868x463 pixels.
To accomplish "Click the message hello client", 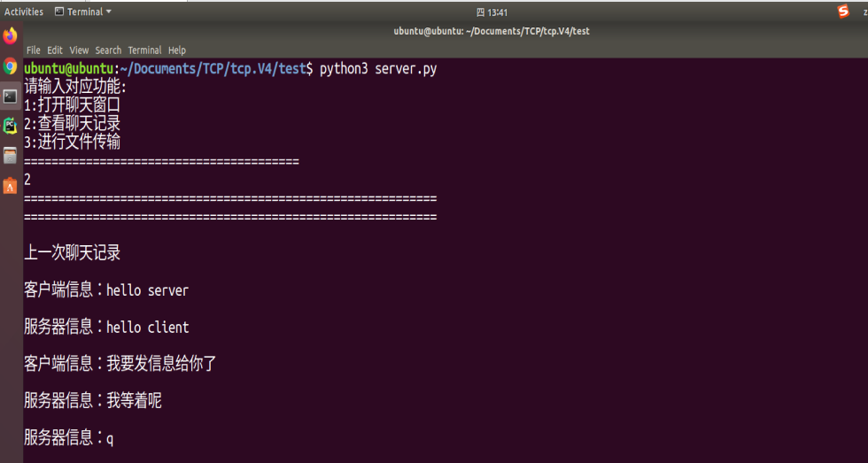I will (x=147, y=328).
